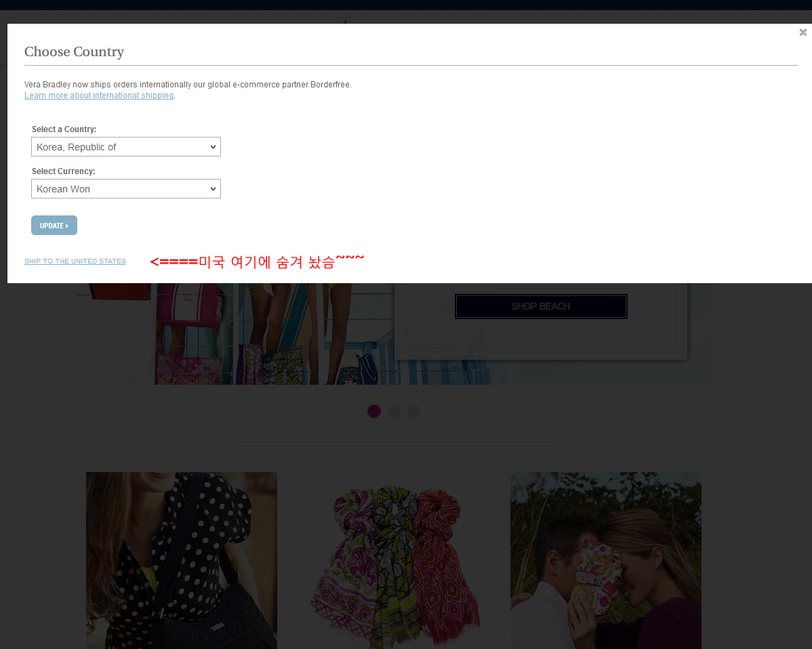Click the SHOP BEACH button
Screen dimensions: 812x649
pyautogui.click(x=541, y=306)
